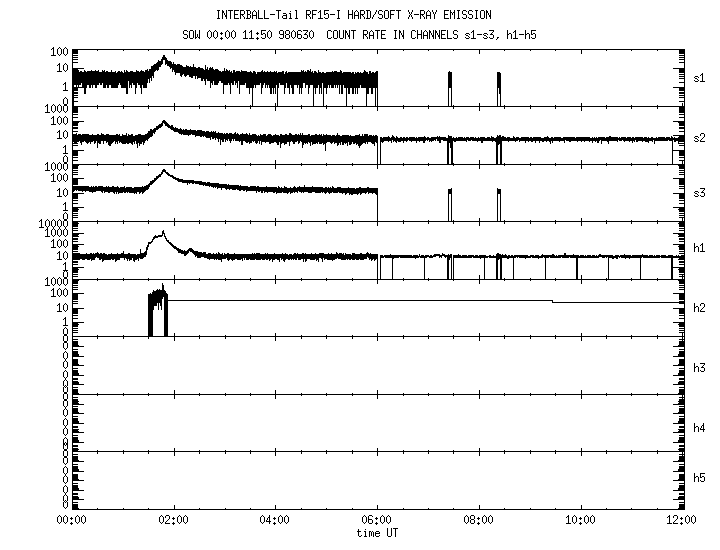Select the h2 channel label
Viewport: 720px width, 550px height.
pos(700,307)
